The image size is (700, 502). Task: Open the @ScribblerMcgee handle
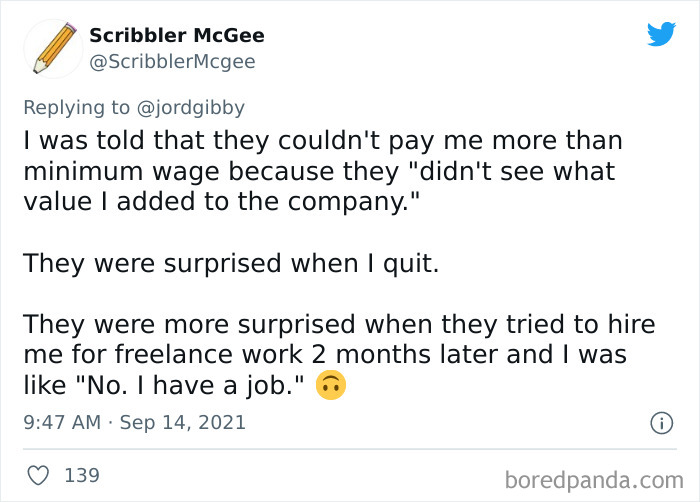pos(172,61)
